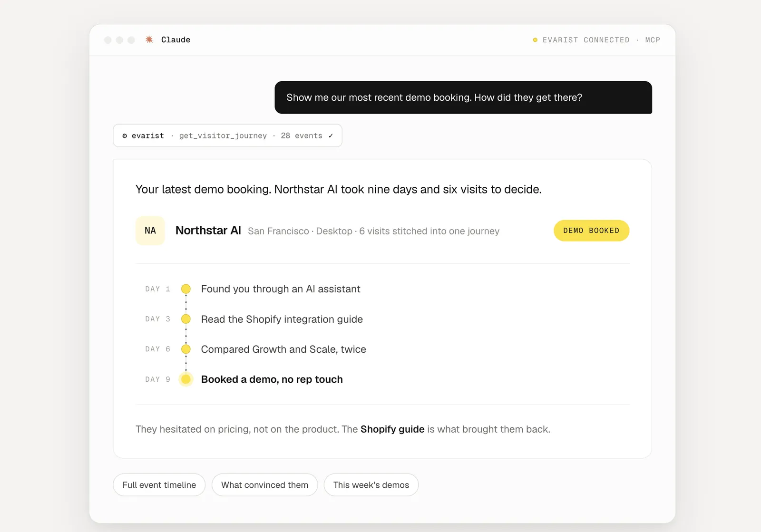Click the user message about recent demo booking
761x532 pixels.
point(463,97)
